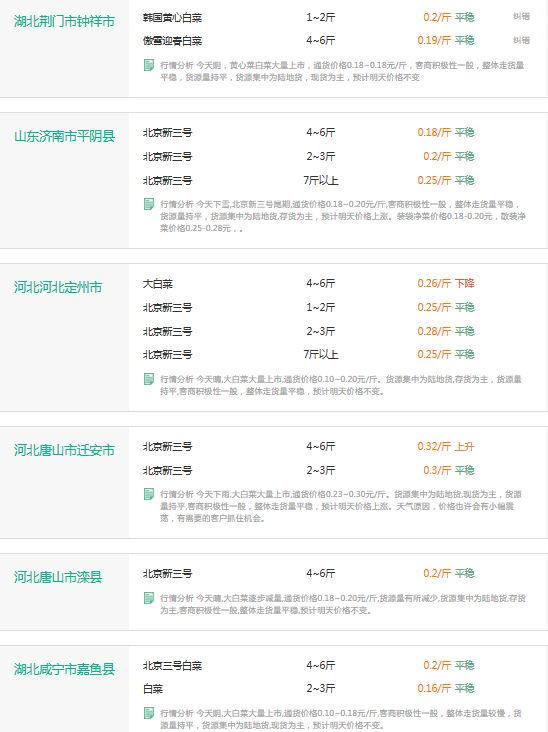Viewport: 548px width, 732px height.
Task: Open the 山东济南市平阴县 region link
Action: coord(64,136)
